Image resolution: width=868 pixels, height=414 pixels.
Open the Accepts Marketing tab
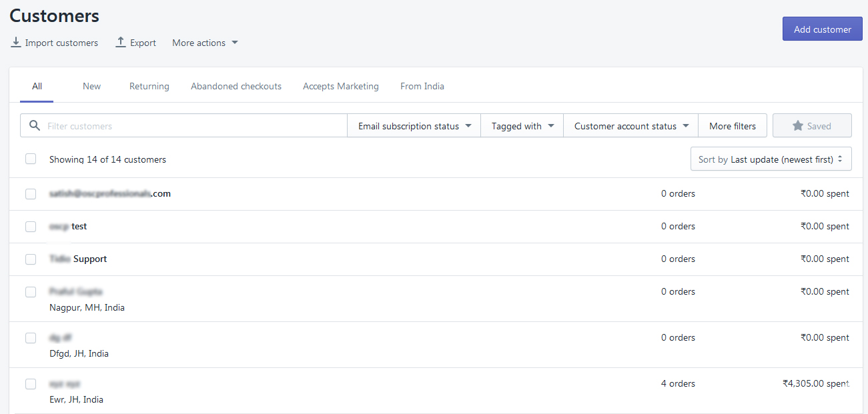[341, 86]
